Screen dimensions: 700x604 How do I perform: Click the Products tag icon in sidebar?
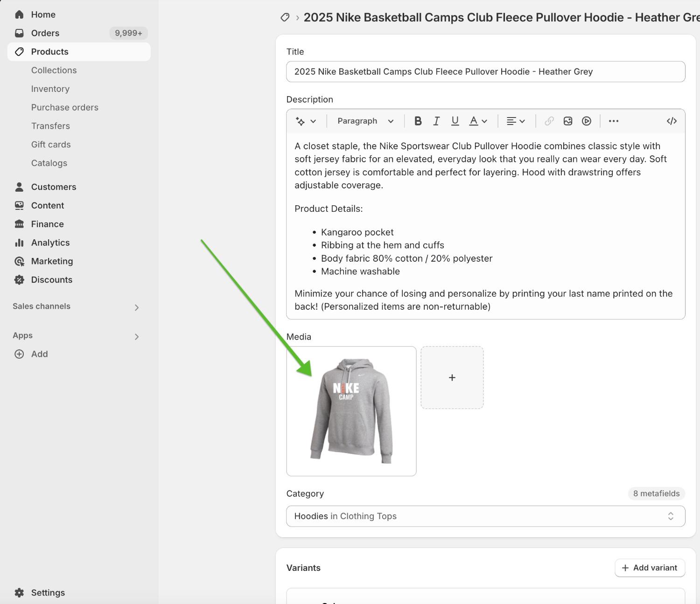click(19, 52)
